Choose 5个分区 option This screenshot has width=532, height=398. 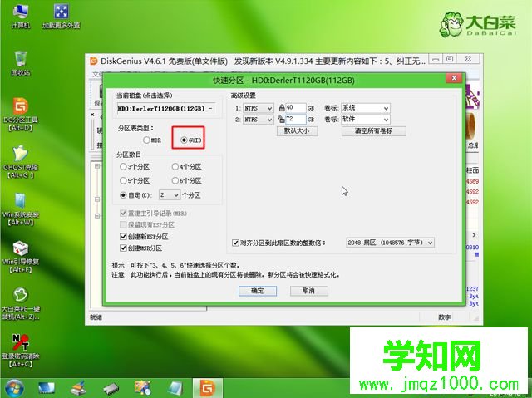coord(135,180)
